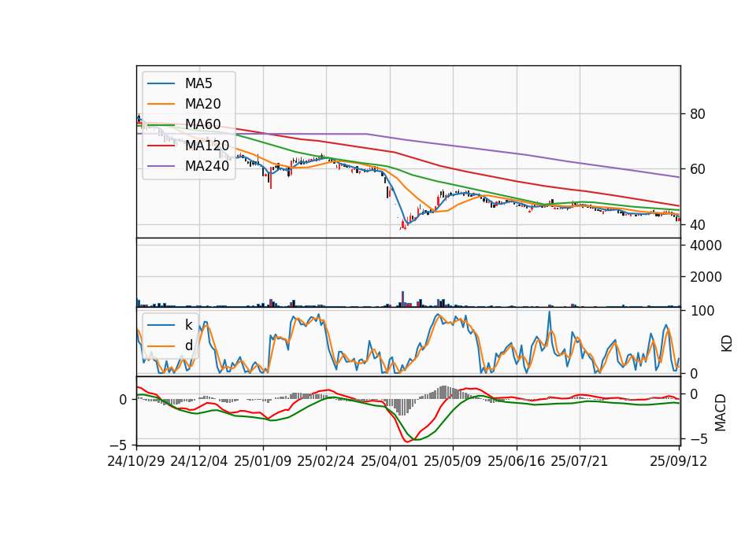Click the 24/10/29 date tick label
Screen dimensions: 756x543
point(136,461)
